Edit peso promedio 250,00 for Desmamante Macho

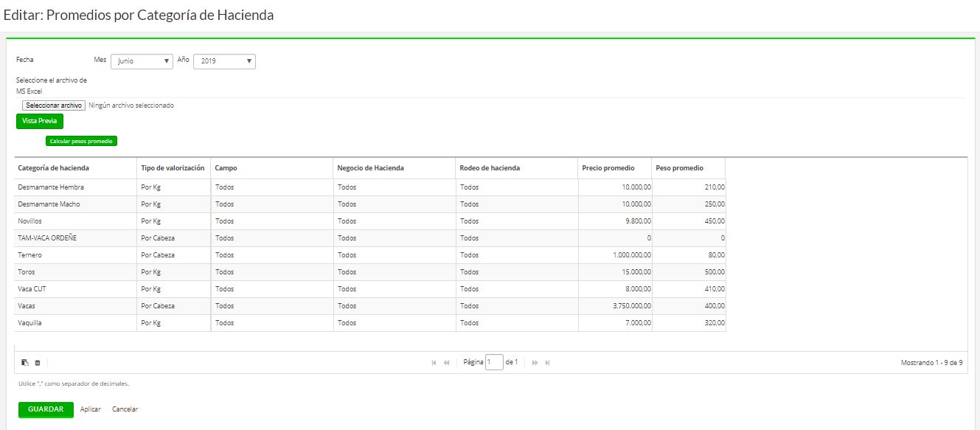[689, 204]
